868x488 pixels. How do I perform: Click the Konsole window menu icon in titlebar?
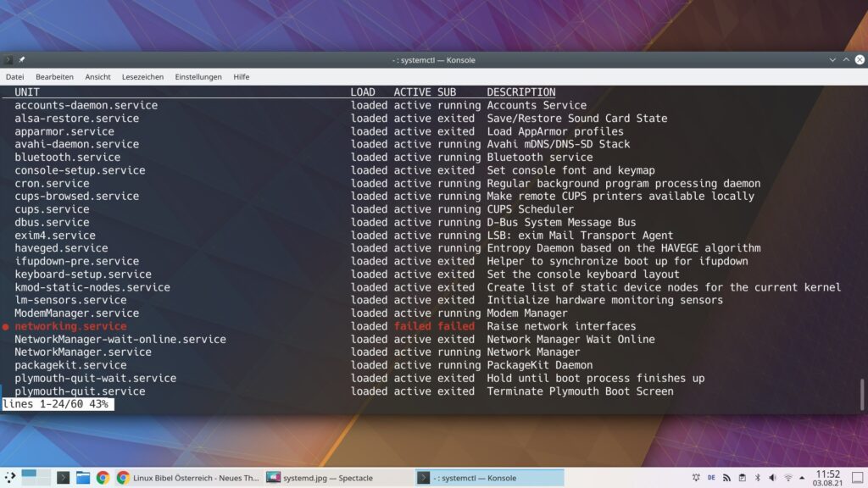pos(8,60)
